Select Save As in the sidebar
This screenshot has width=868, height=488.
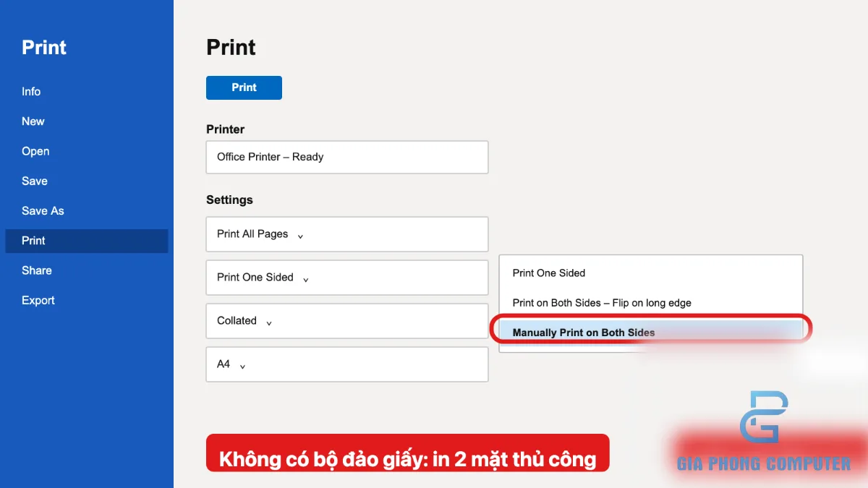pos(43,211)
